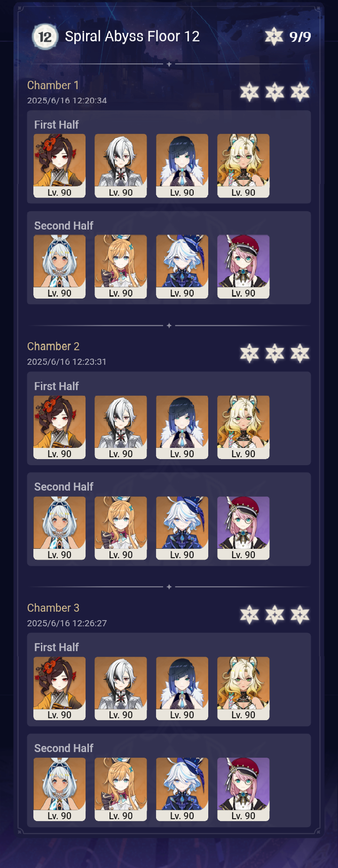Image resolution: width=338 pixels, height=868 pixels.
Task: Click the Chamber 1 heading
Action: pos(53,85)
